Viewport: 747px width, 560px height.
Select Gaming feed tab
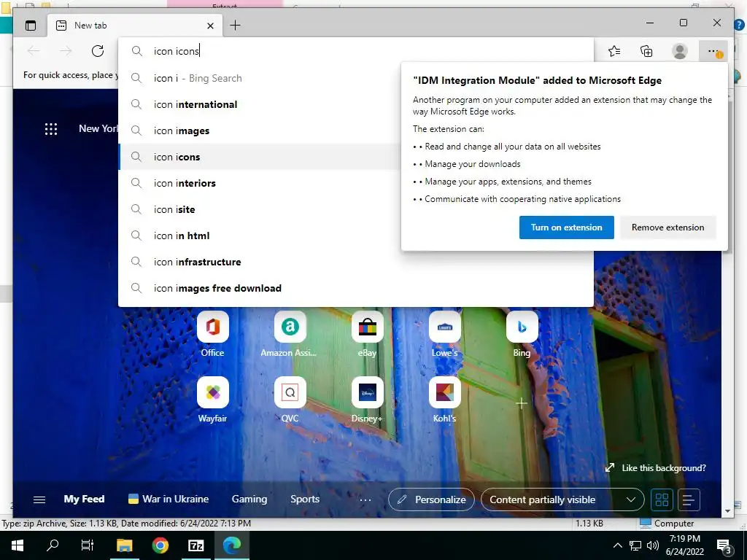[x=249, y=499]
